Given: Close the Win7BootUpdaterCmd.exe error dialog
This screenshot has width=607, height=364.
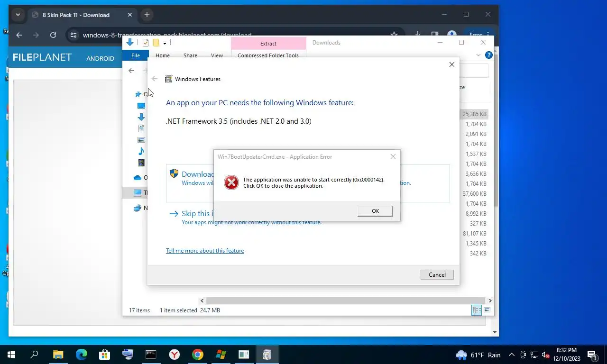Looking at the screenshot, I should click(393, 156).
